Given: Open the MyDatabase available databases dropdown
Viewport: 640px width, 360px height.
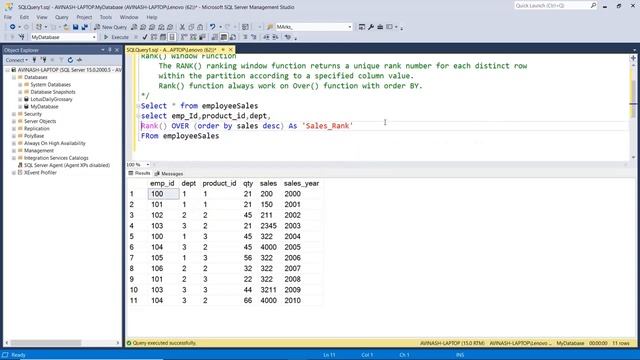Looking at the screenshot, I should click(94, 37).
